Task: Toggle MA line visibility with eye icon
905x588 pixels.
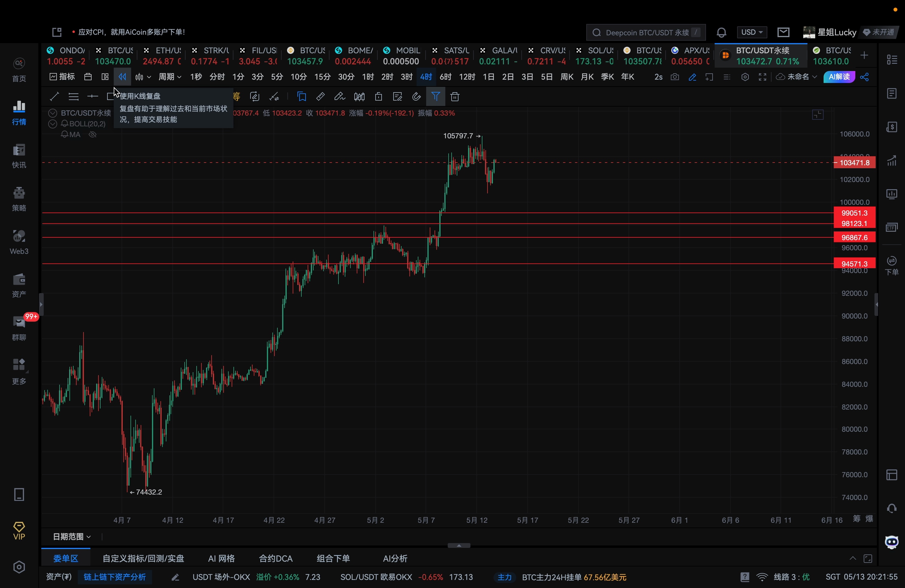Action: 92,134
